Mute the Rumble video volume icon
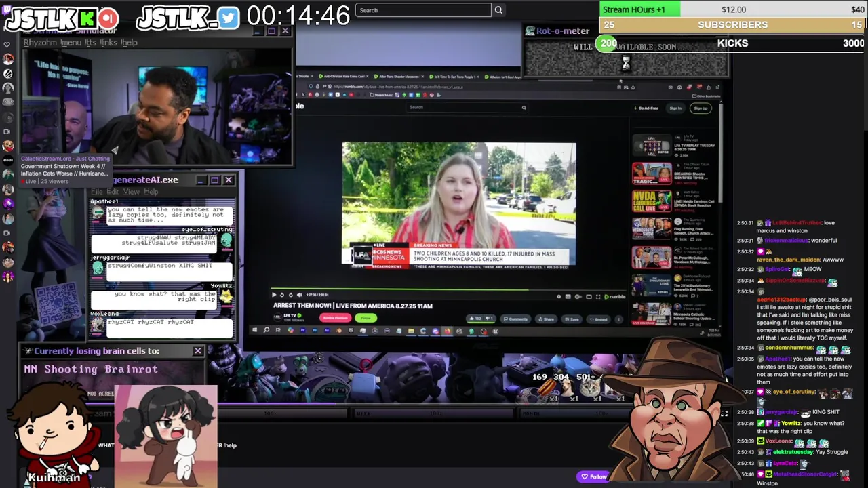 (x=299, y=295)
